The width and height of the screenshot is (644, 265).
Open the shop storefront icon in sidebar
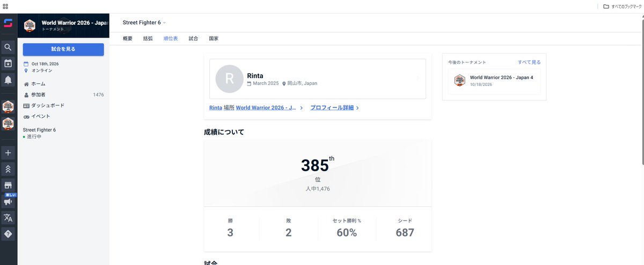pyautogui.click(x=8, y=185)
